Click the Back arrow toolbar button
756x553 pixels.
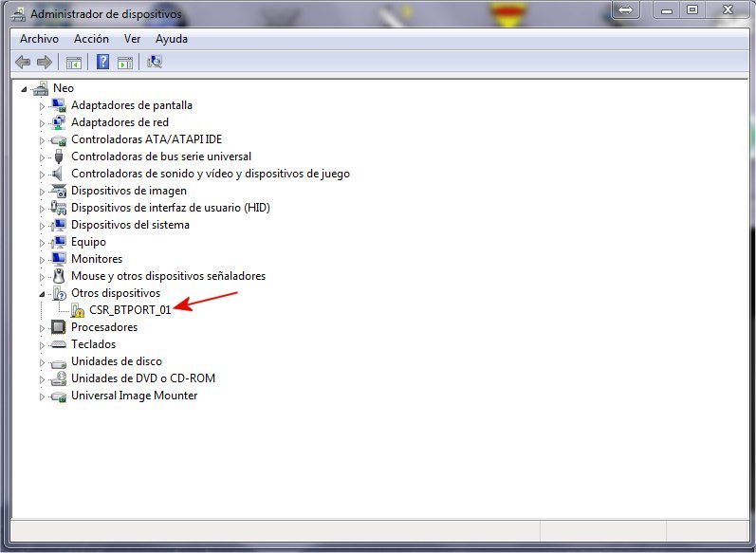pos(23,63)
